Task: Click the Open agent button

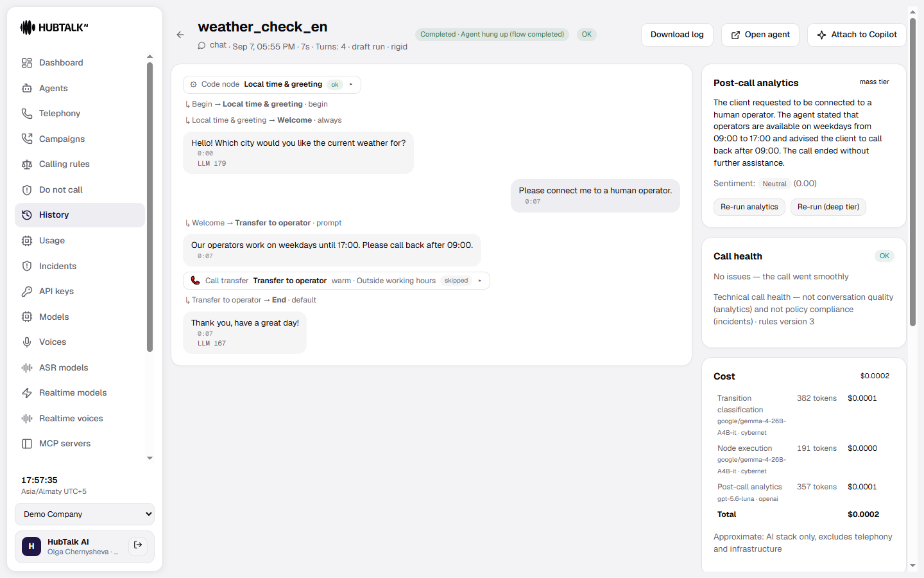Action: coord(760,35)
